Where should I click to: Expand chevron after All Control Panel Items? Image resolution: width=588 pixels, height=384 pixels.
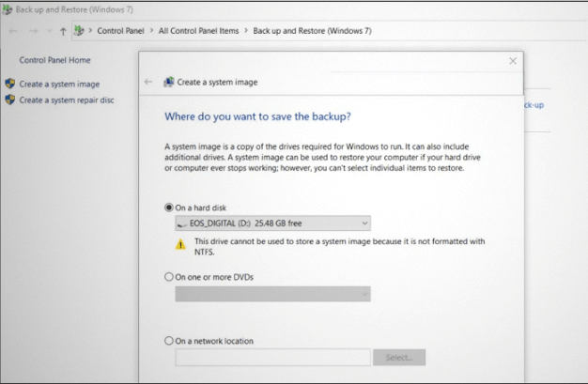246,30
